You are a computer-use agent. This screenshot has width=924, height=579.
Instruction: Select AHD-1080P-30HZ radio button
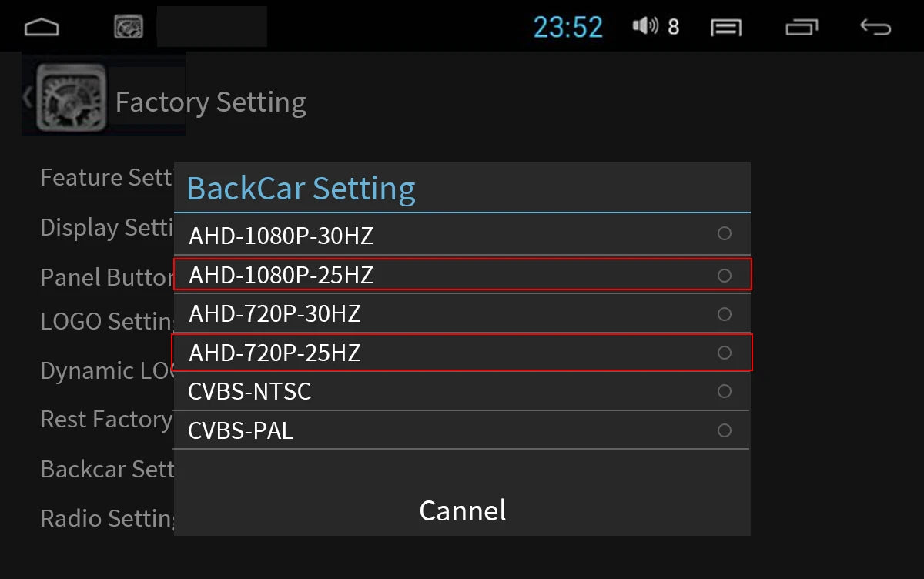pos(724,233)
